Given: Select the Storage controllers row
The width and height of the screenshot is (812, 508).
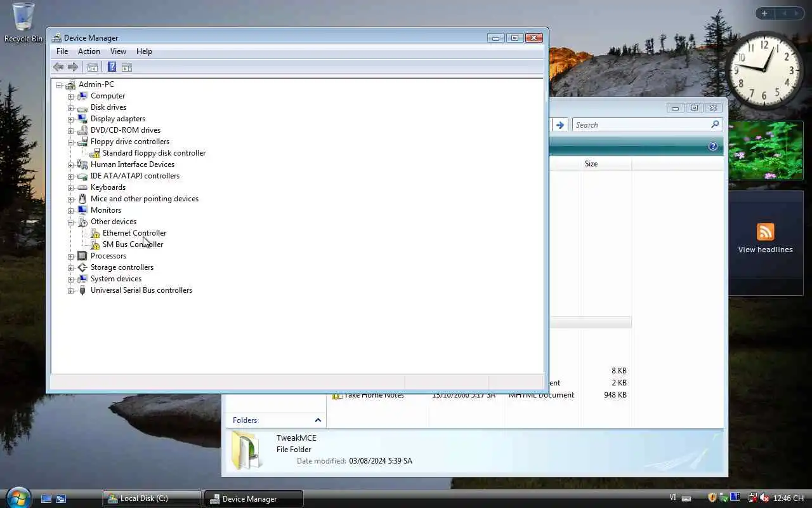Looking at the screenshot, I should (122, 267).
